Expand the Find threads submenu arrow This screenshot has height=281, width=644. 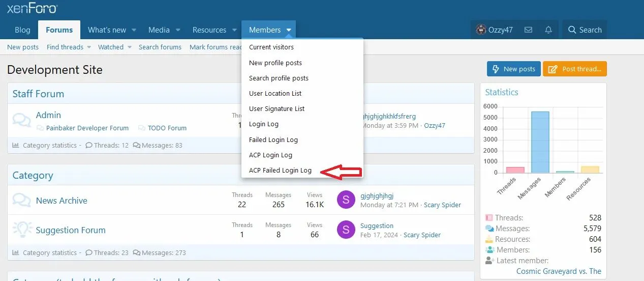tap(88, 47)
